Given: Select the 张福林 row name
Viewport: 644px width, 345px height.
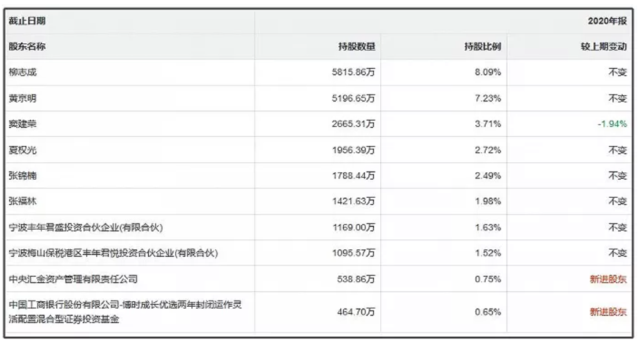Looking at the screenshot, I should click(23, 202).
